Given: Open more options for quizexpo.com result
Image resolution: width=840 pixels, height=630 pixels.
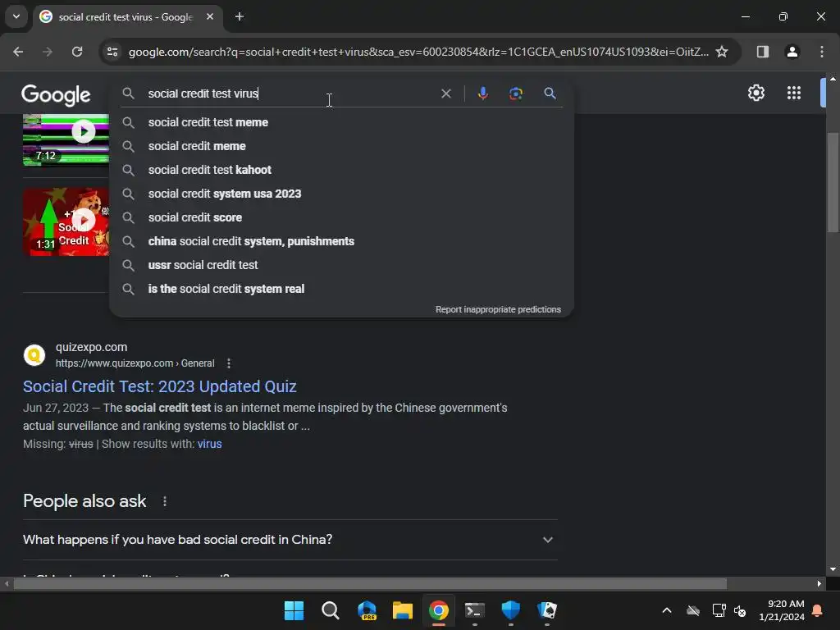Looking at the screenshot, I should click(x=229, y=363).
